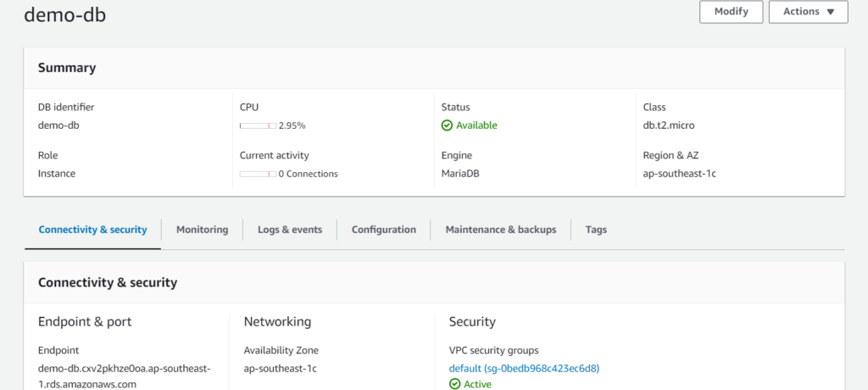Select the db.t2.micro class value

pos(669,125)
